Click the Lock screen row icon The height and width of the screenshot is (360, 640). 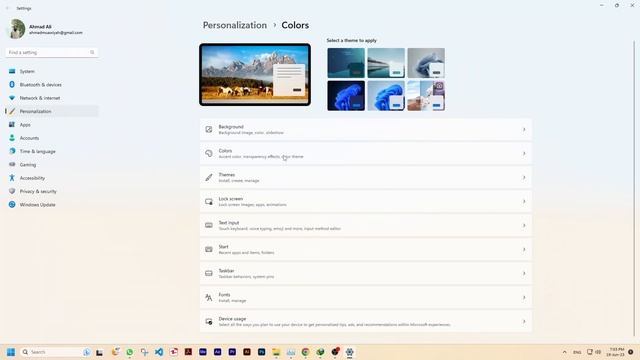click(x=209, y=202)
